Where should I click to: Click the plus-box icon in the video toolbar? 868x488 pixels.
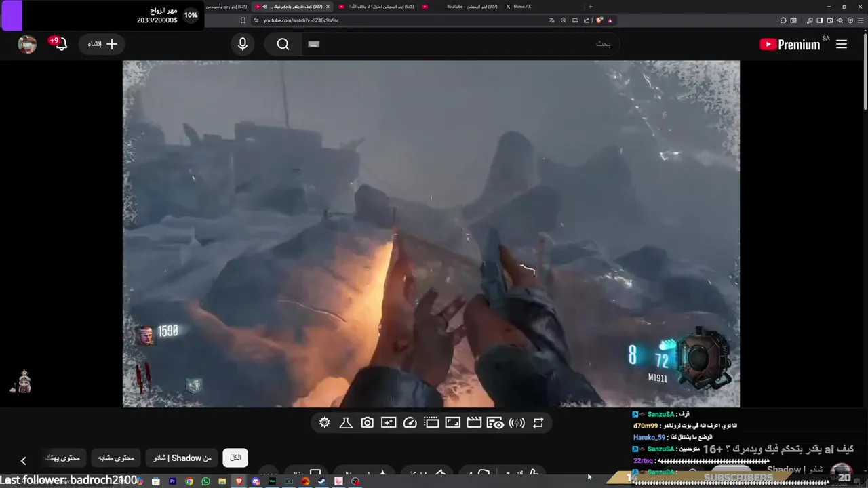coord(389,423)
